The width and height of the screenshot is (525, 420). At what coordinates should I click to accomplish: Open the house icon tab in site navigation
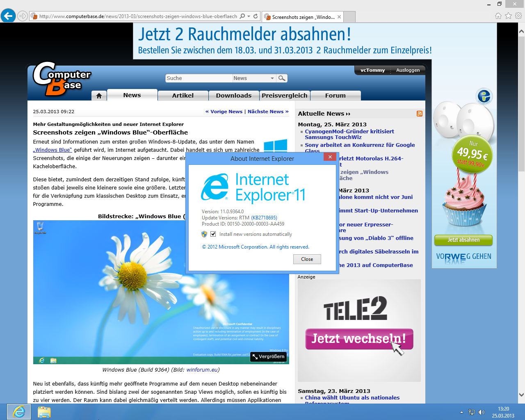pos(99,96)
